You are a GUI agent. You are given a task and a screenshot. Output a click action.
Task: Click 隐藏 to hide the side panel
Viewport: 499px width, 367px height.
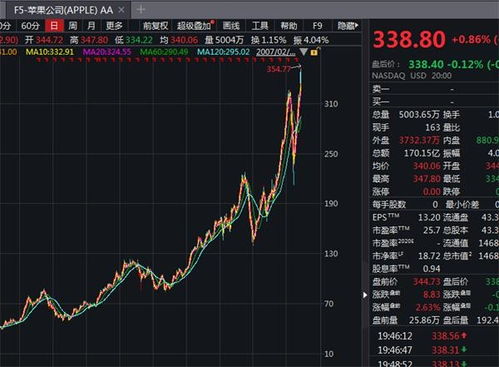(348, 26)
